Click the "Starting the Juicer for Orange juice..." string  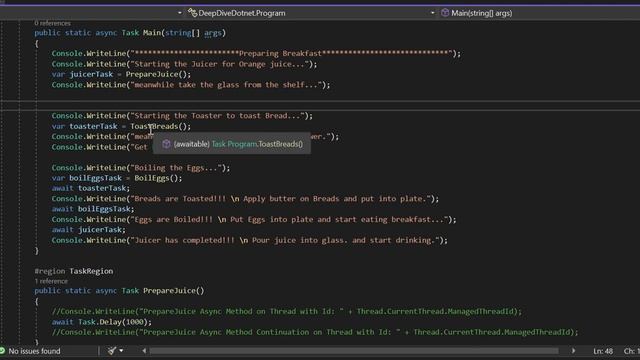(221, 64)
